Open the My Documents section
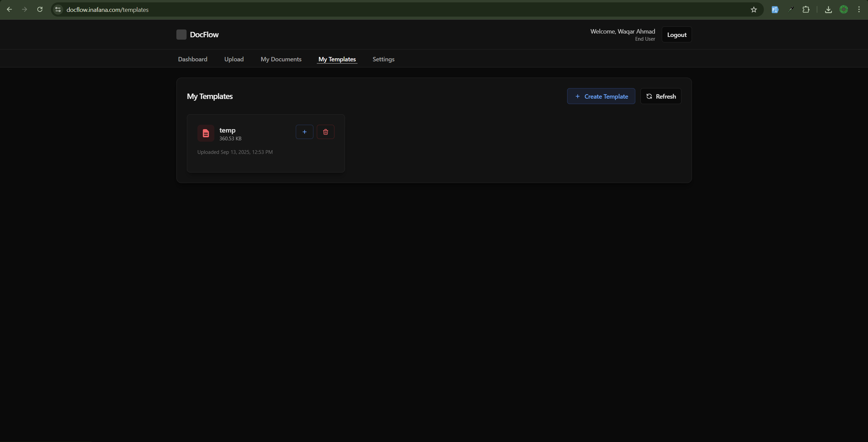The width and height of the screenshot is (868, 442). click(281, 59)
